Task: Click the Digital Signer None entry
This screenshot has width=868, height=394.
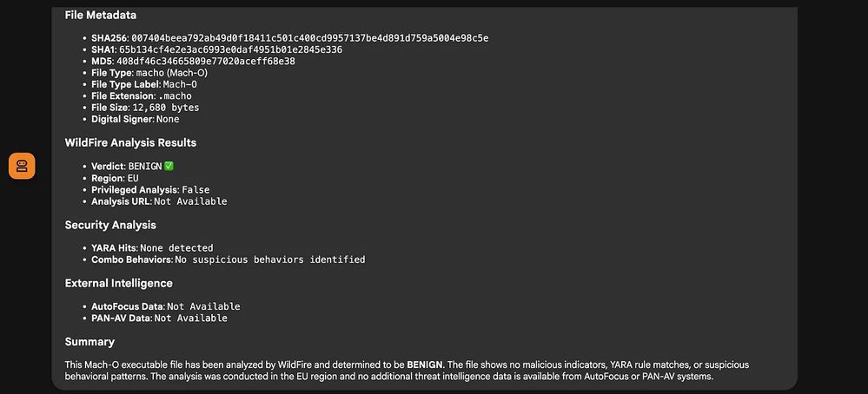Action: (135, 120)
